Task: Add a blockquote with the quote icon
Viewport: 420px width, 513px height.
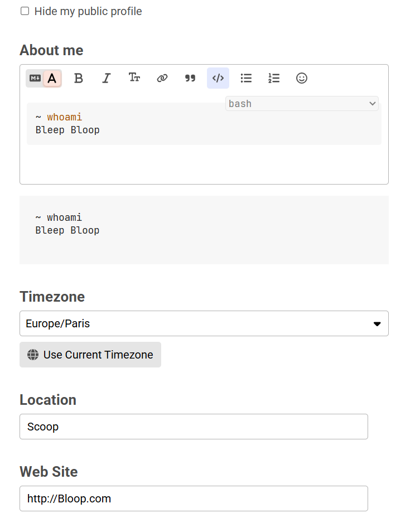Action: (x=190, y=79)
